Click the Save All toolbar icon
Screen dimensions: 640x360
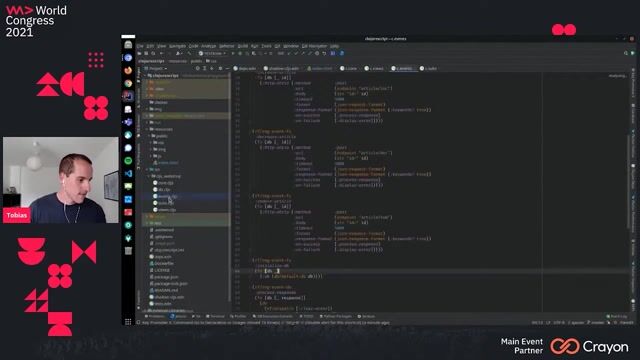[146, 53]
